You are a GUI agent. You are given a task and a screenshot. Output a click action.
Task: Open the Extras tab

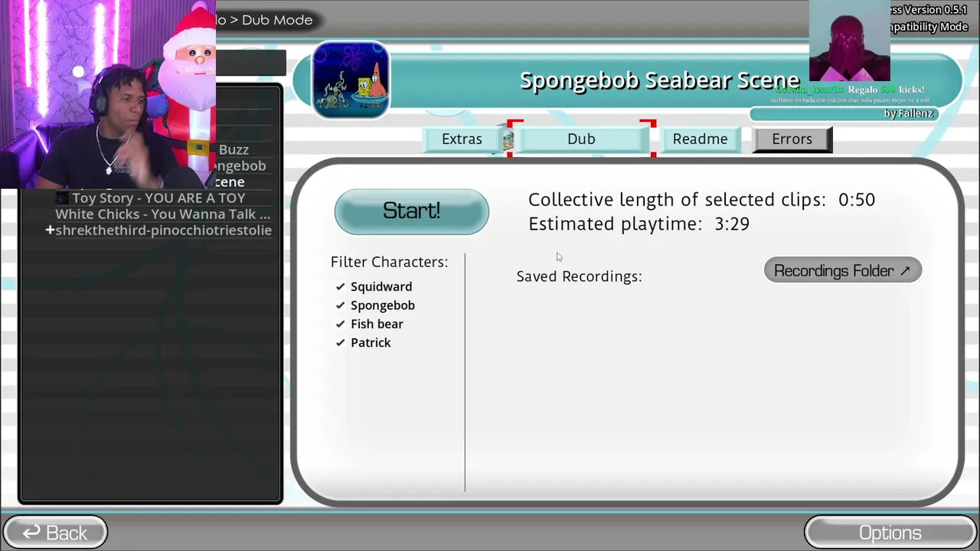462,139
